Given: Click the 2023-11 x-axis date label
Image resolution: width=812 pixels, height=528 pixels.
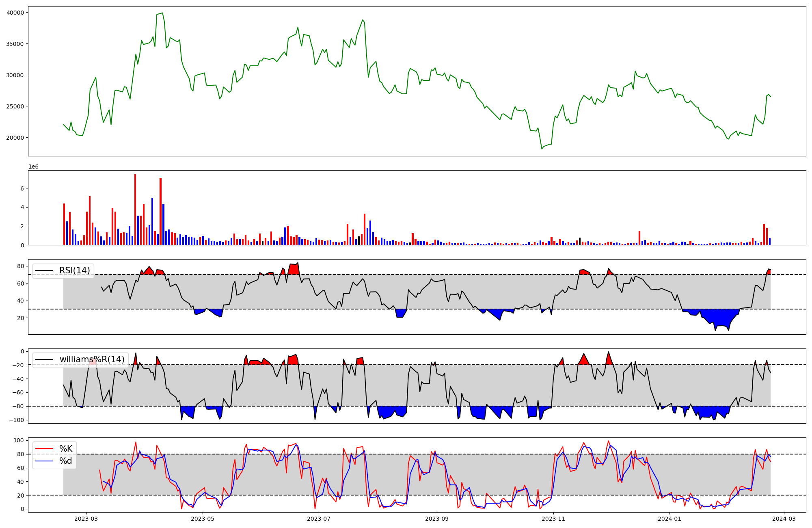Looking at the screenshot, I should tap(553, 519).
